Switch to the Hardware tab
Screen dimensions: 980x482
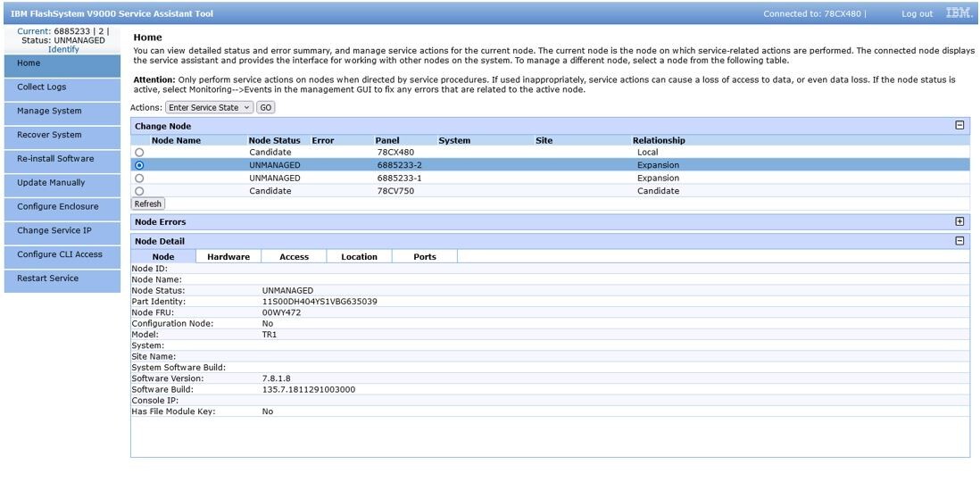coord(228,256)
